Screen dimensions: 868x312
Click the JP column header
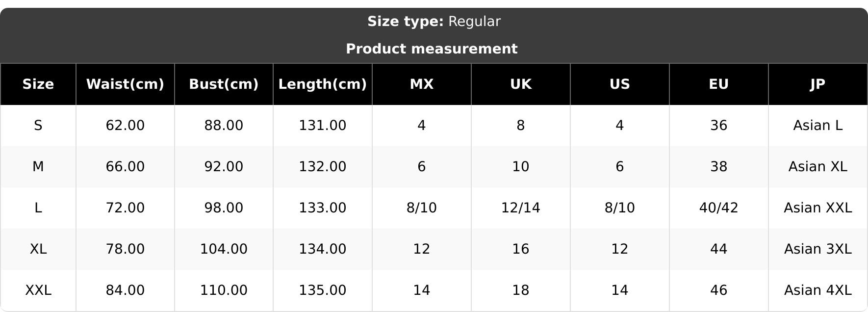click(818, 84)
